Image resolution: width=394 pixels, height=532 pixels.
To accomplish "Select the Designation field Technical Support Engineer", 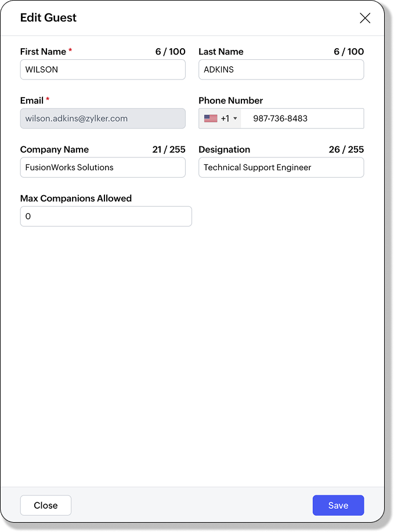I will (x=281, y=167).
